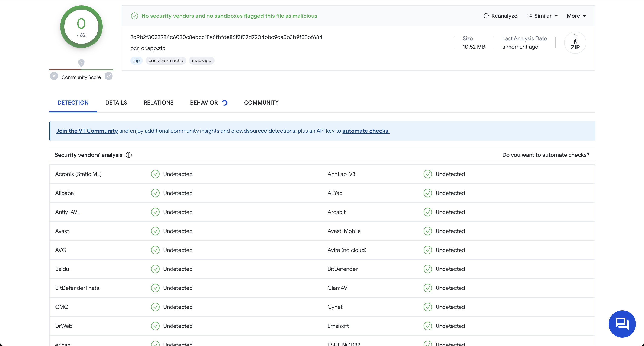Click the detection score 0/62 circle

tap(81, 27)
